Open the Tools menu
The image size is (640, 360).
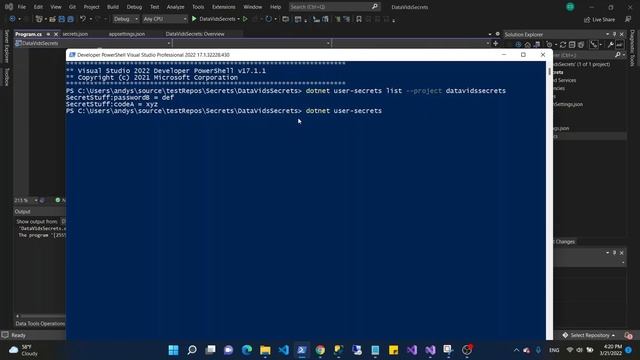(x=198, y=7)
